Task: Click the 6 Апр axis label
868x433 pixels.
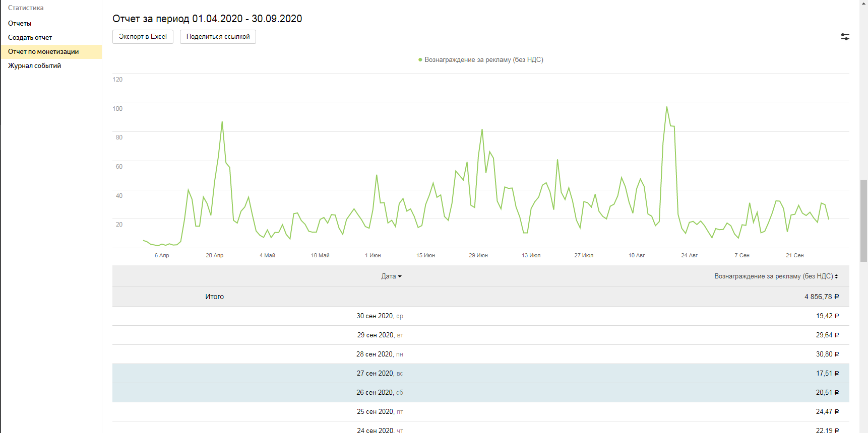Action: (x=162, y=256)
